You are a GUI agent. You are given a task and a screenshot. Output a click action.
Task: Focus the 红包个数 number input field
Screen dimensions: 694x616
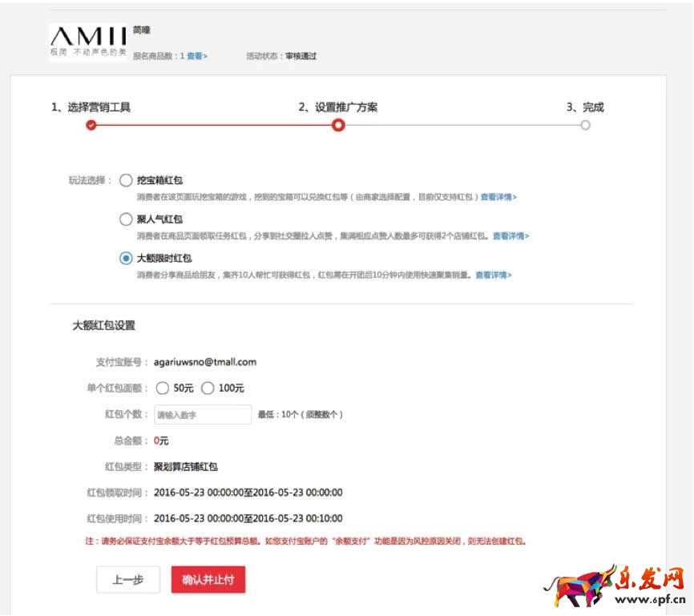[202, 414]
